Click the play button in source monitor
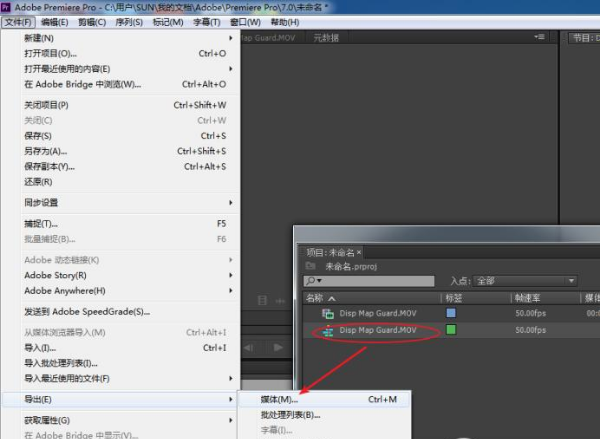 278,348
